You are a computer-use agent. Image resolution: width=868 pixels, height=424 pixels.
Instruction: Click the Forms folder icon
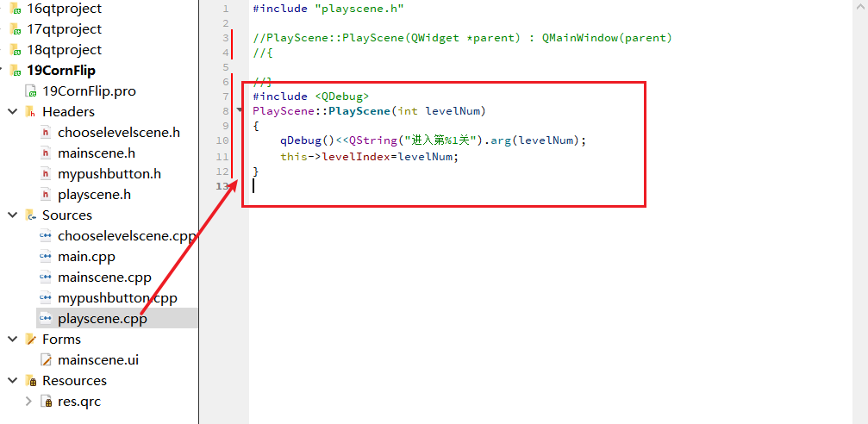click(30, 340)
